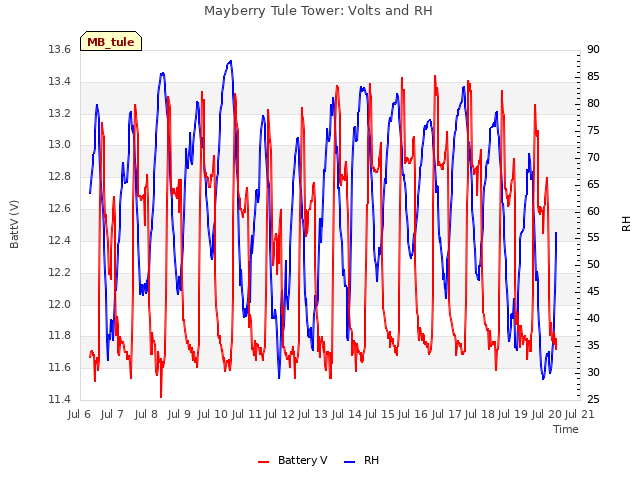
Task: Click the 50 tick on RH axis
Action: tap(593, 265)
